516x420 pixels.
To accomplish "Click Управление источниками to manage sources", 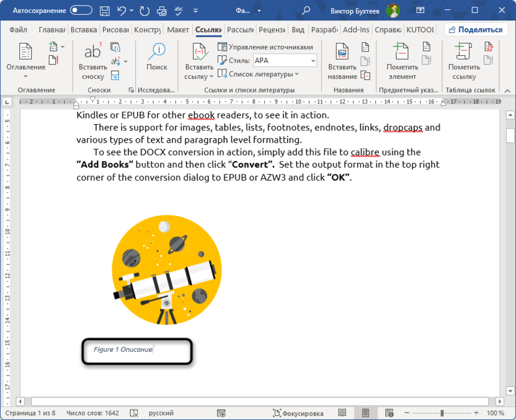I will [264, 47].
